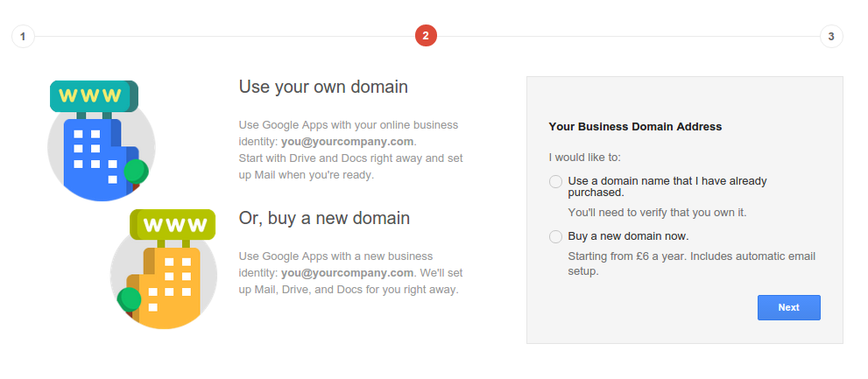The image size is (868, 379).
Task: Click the lime-green WWW sign
Action: 173,224
